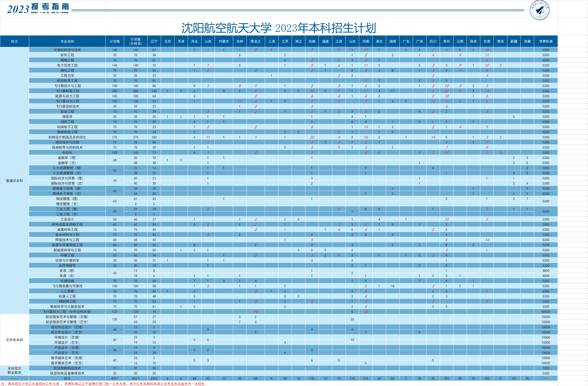Click the '批次' column header
588x386 pixels.
pos(15,41)
